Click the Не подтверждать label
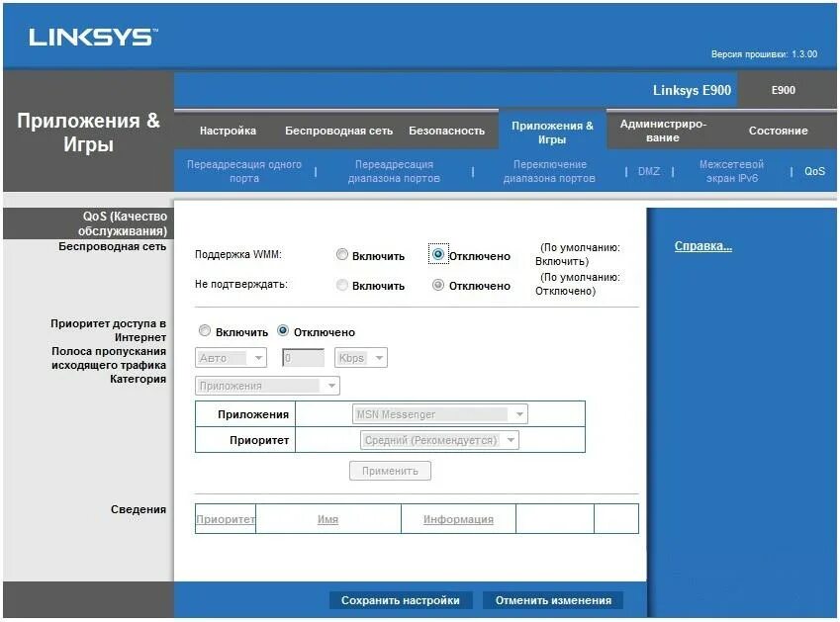The width and height of the screenshot is (840, 622). pos(241,284)
